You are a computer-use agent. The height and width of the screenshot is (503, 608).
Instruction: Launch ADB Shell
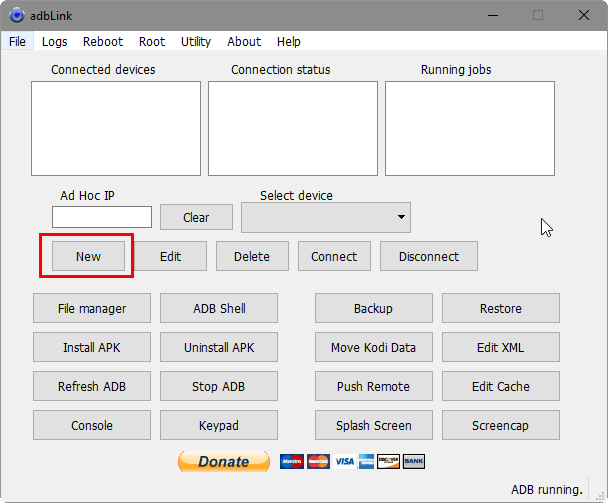(x=219, y=308)
